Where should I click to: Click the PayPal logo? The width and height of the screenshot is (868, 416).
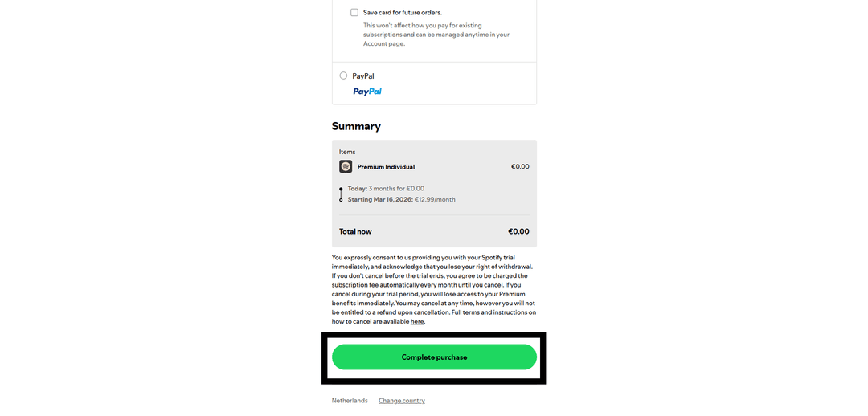[367, 92]
